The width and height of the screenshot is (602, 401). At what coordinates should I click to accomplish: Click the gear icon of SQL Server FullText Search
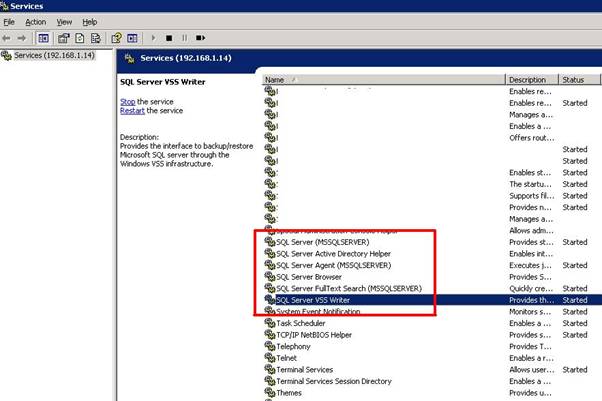tap(270, 288)
